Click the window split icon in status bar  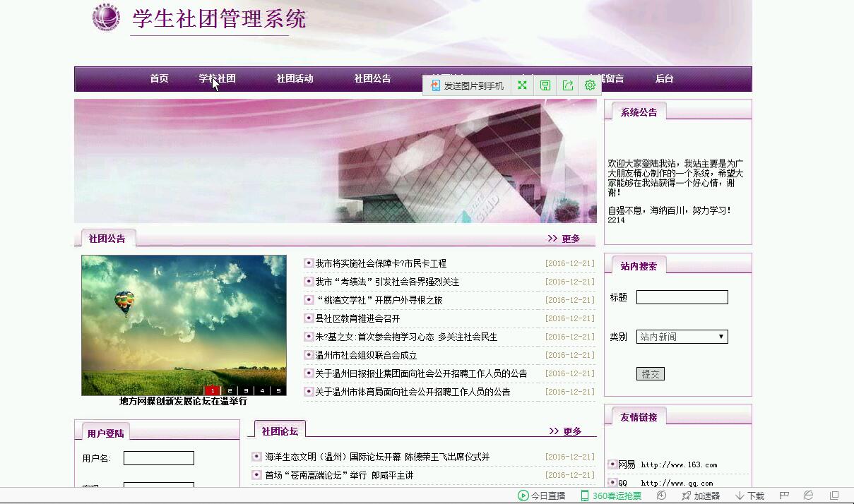834,496
